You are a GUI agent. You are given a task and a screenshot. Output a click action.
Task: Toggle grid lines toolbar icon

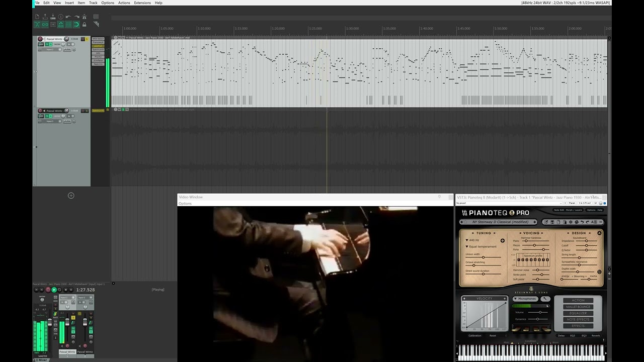click(68, 25)
